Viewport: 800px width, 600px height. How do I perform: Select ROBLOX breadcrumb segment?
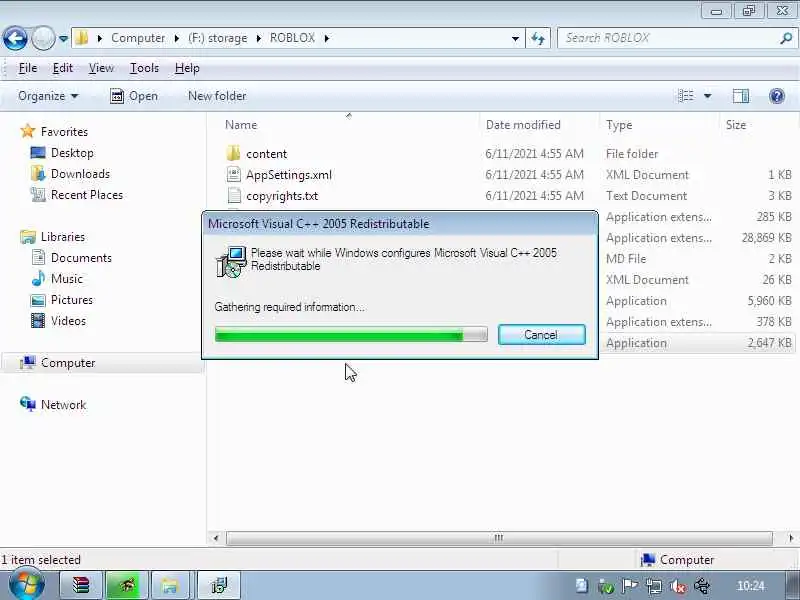click(x=292, y=38)
